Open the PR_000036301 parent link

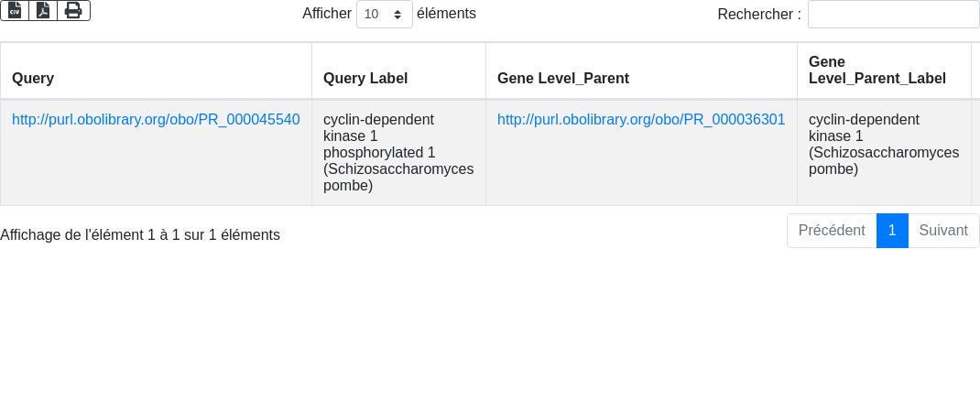point(641,120)
